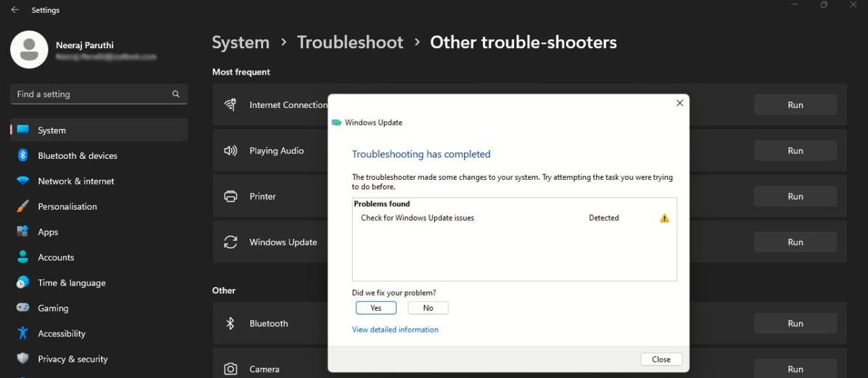Restore down the Settings window
Viewport: 868px width, 378px height.
point(824,5)
